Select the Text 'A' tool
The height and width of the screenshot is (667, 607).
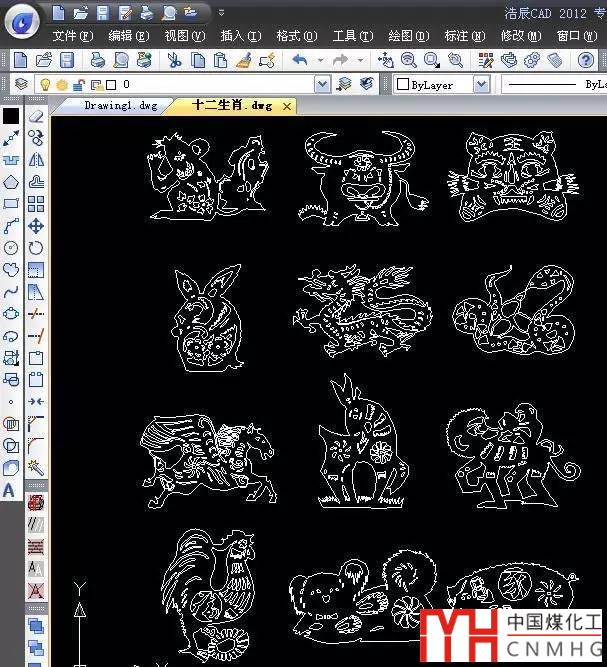coord(9,491)
